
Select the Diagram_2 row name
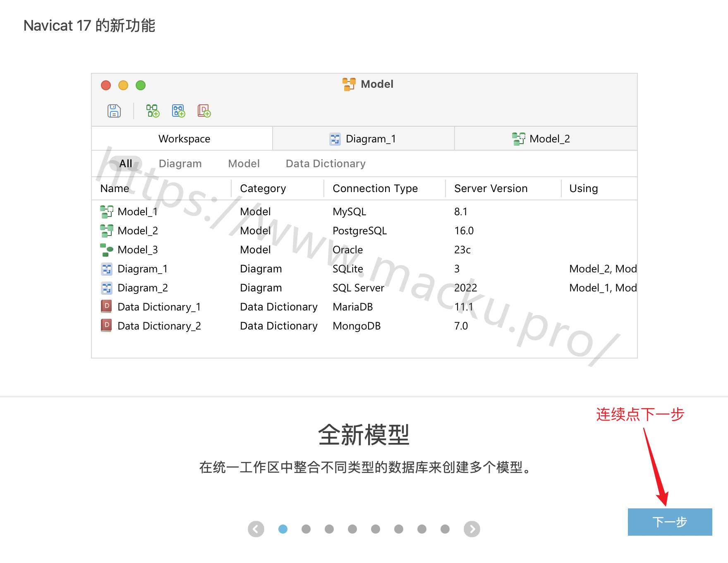(x=143, y=288)
